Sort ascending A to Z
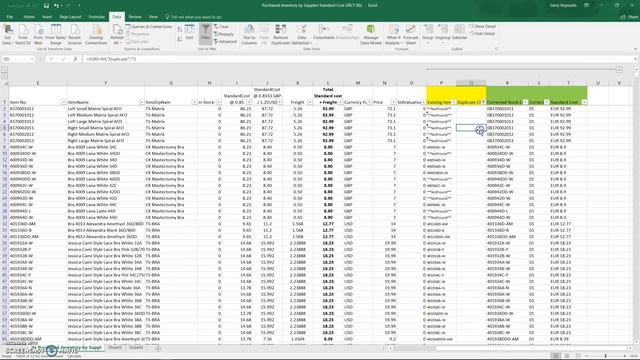 pyautogui.click(x=180, y=29)
